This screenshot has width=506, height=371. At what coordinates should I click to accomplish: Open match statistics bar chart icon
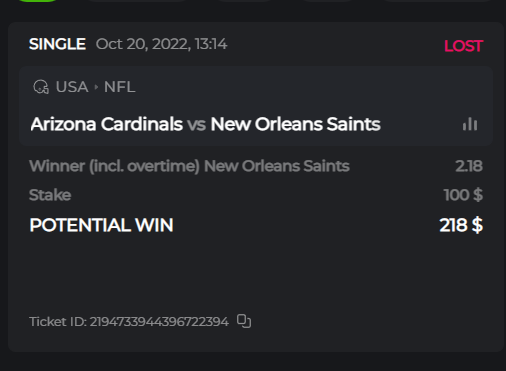pos(470,124)
